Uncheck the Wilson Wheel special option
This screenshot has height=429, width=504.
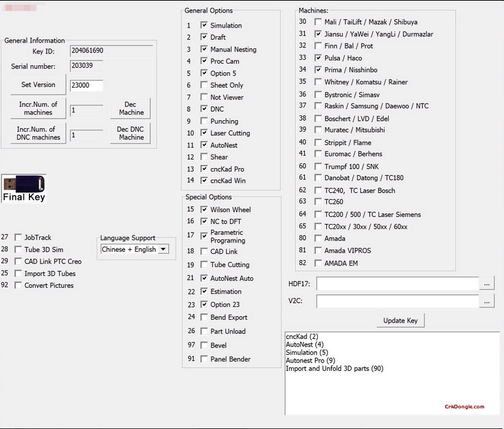click(204, 210)
